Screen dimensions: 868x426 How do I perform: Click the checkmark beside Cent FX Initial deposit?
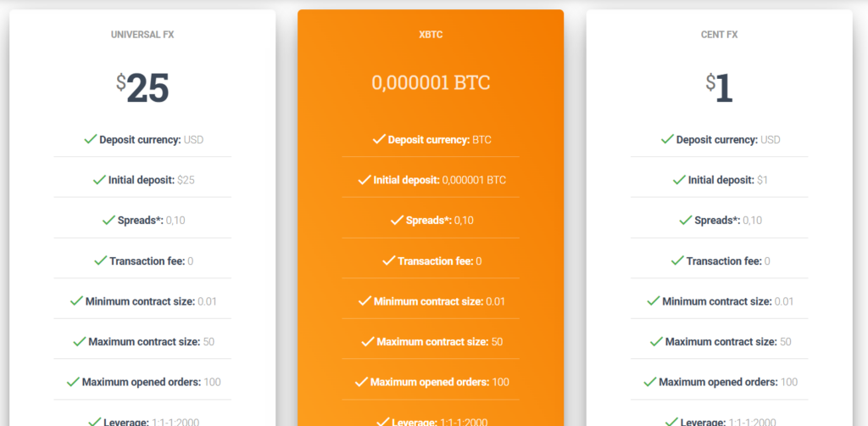point(678,179)
